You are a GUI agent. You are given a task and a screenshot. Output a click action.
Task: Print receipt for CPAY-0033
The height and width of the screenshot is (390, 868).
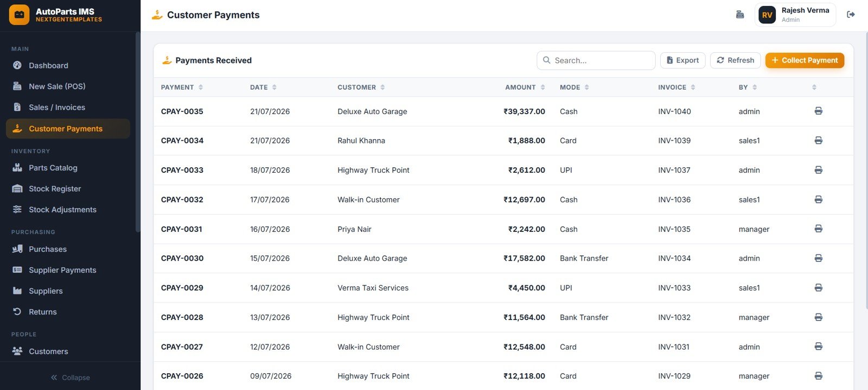(818, 170)
